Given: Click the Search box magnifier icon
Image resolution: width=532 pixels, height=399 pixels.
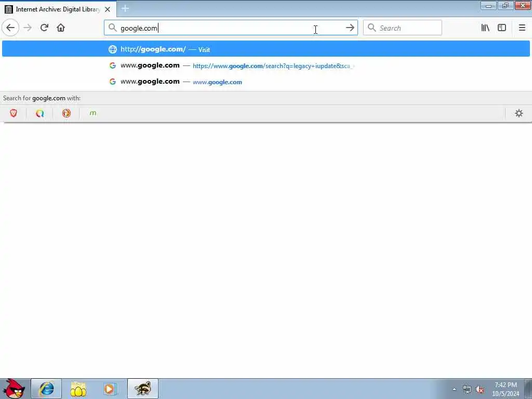Looking at the screenshot, I should (372, 28).
